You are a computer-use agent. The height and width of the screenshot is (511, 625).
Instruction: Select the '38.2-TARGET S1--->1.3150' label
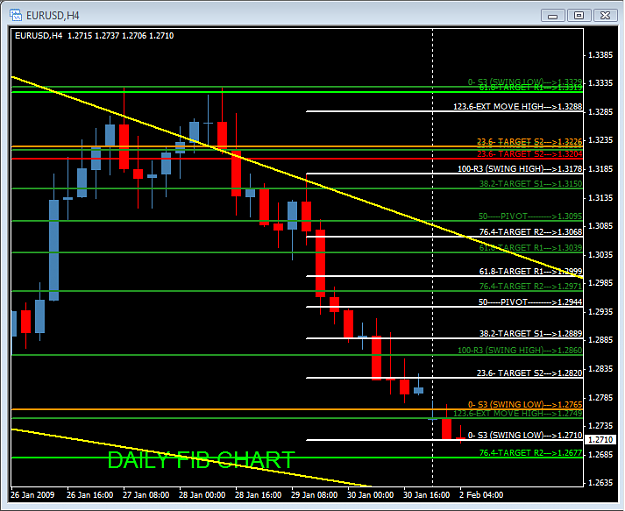click(x=531, y=184)
